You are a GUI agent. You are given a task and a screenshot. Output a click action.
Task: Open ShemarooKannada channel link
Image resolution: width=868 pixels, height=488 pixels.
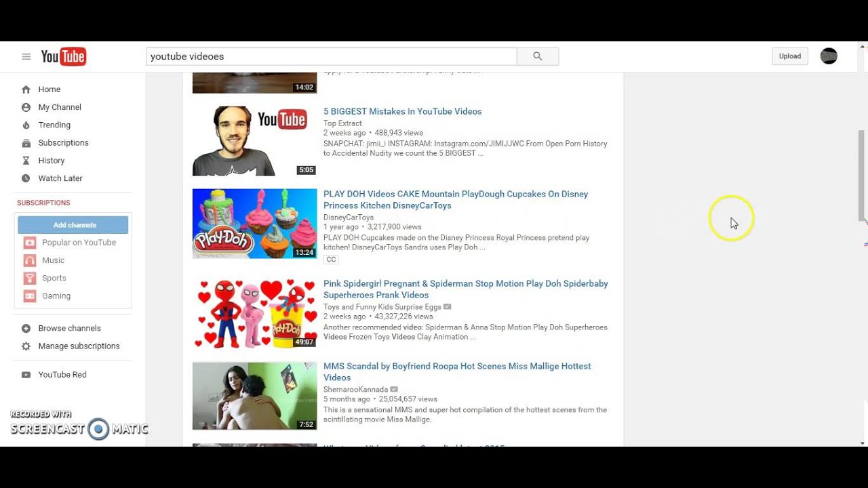click(356, 390)
